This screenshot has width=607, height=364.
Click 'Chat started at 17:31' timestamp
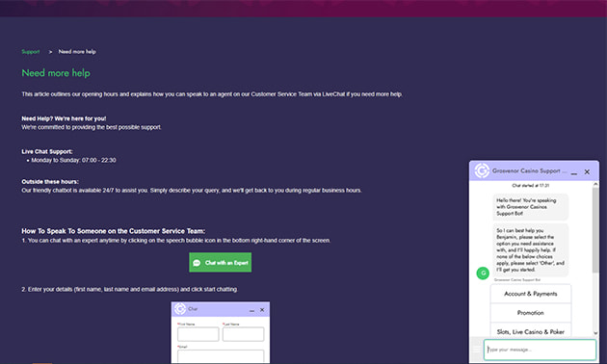531,185
